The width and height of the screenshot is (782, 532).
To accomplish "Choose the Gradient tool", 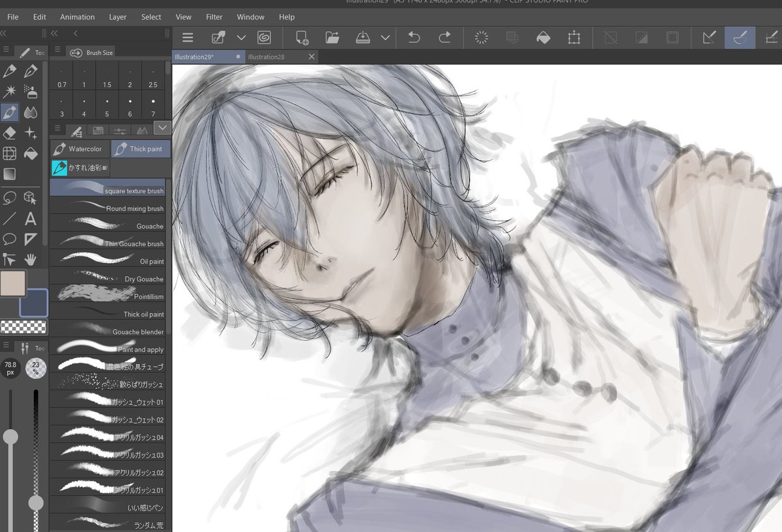I will click(x=10, y=174).
